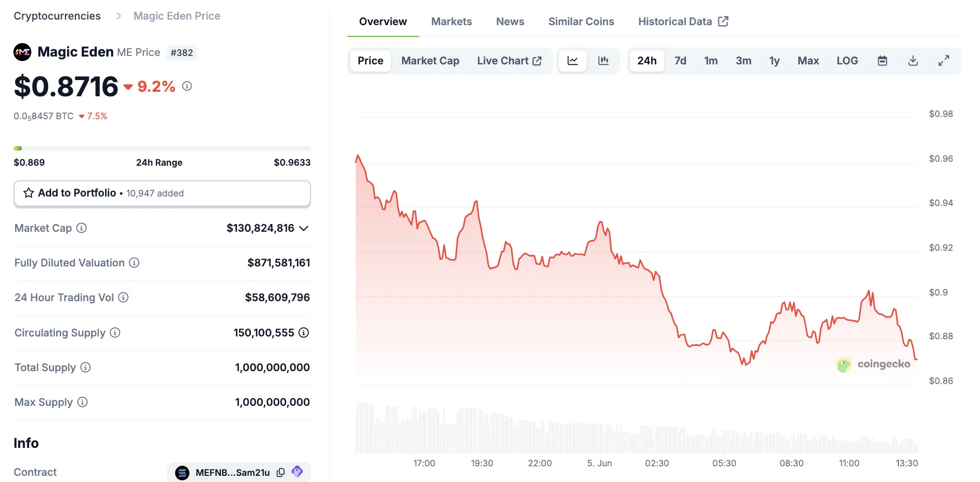980x482 pixels.
Task: Switch to the candlestick chart icon
Action: coord(603,60)
